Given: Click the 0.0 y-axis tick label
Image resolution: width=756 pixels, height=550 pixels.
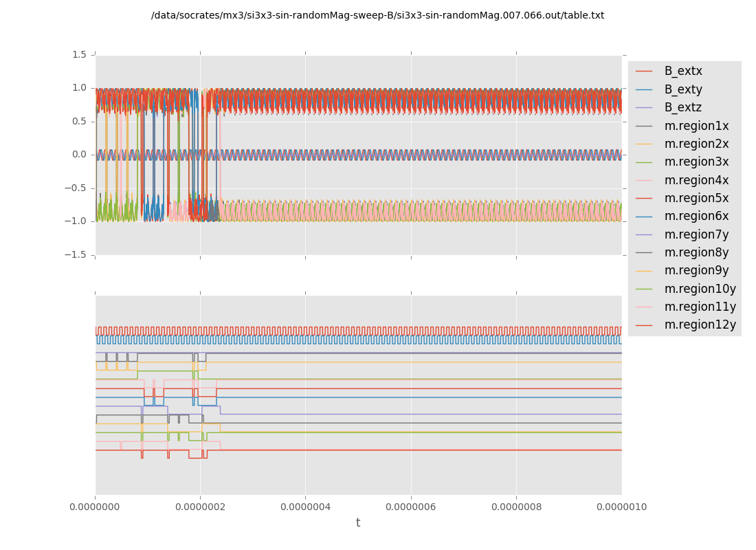Looking at the screenshot, I should click(80, 155).
